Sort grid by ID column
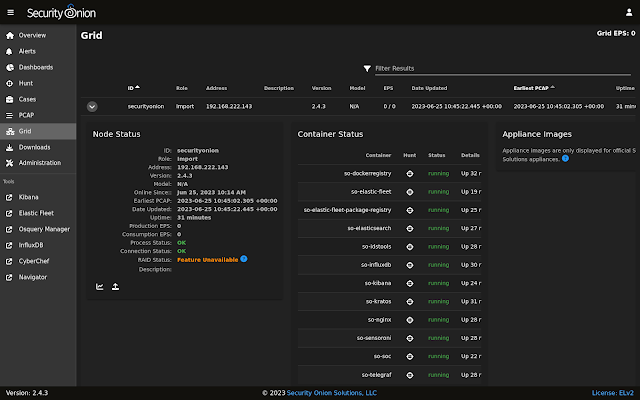The height and width of the screenshot is (400, 640). [x=133, y=88]
